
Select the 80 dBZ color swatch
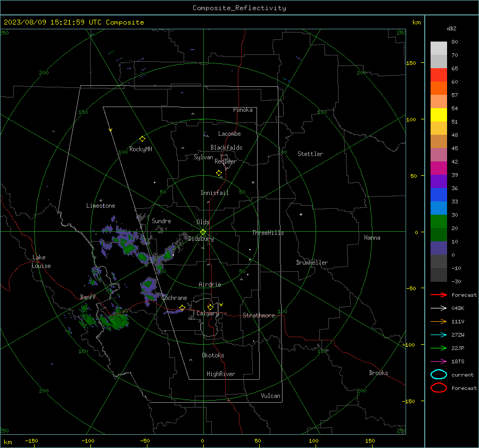[439, 48]
